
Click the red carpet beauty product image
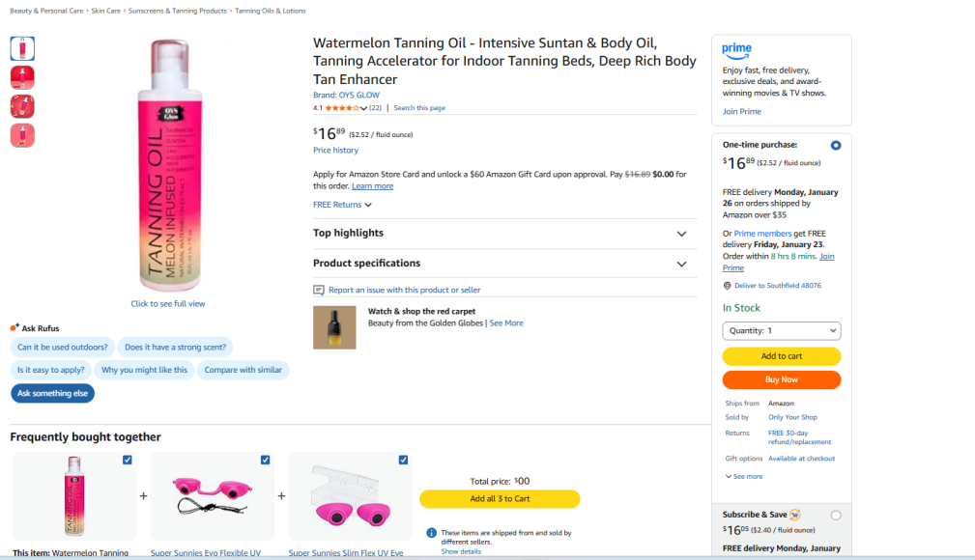pos(334,327)
